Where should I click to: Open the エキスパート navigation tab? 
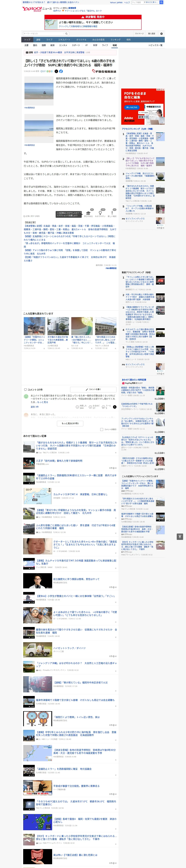click(x=64, y=39)
